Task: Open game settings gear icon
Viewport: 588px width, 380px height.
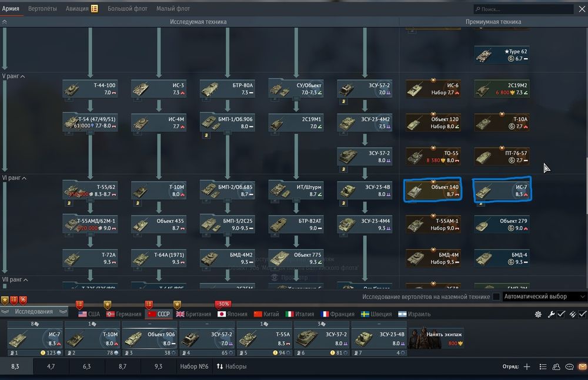Action: click(x=538, y=314)
